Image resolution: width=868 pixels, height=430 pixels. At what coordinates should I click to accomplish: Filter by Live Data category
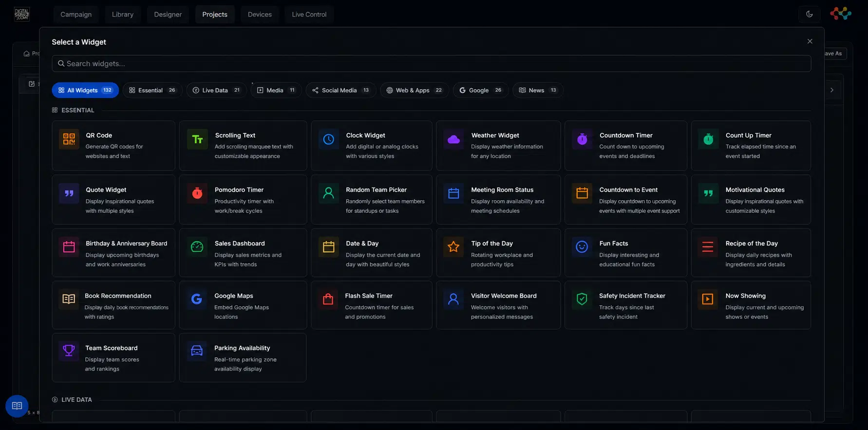pos(216,90)
